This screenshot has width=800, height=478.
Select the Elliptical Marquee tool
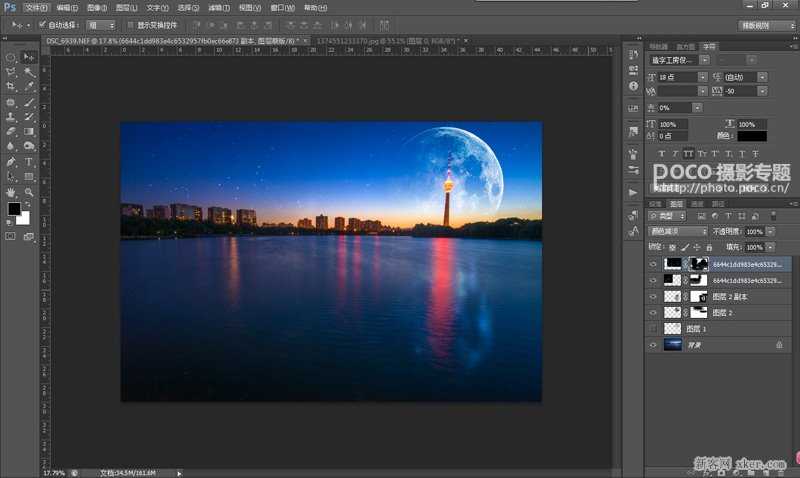point(11,57)
